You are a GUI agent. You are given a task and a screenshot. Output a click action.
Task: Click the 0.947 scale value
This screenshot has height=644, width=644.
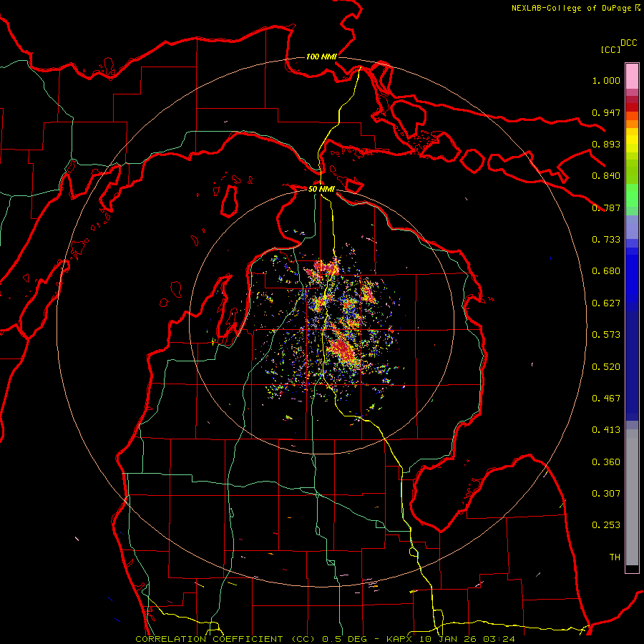[606, 112]
